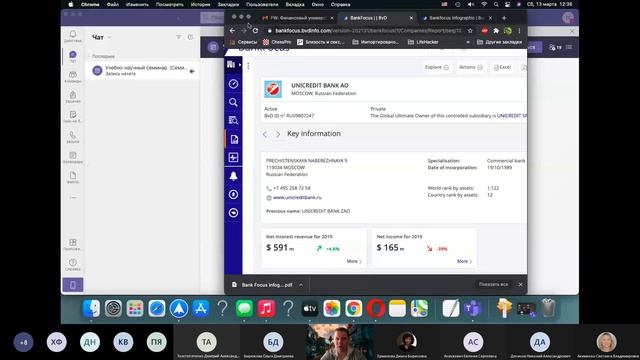640x360 pixels.
Task: Open Files icon in Teams sidebar
Action: tap(73, 177)
